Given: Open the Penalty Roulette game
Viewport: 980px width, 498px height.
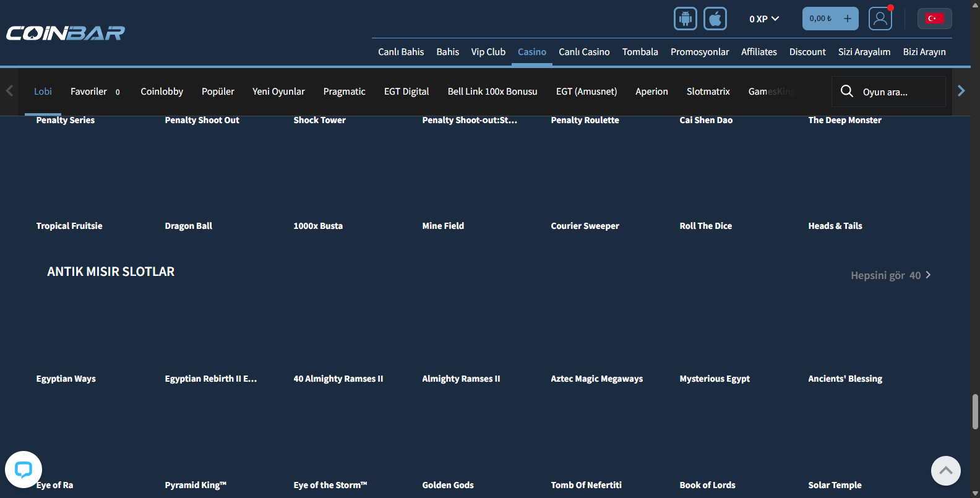Looking at the screenshot, I should (x=585, y=120).
